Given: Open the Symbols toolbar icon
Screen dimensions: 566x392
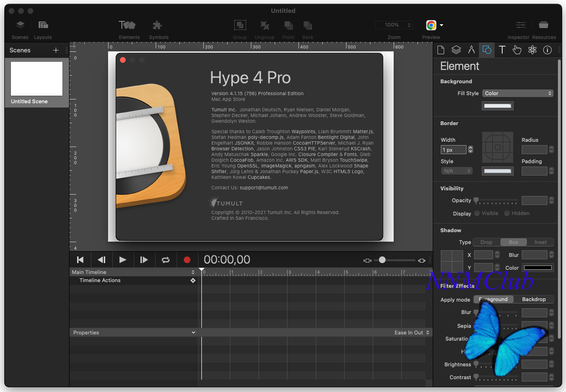Looking at the screenshot, I should click(158, 26).
